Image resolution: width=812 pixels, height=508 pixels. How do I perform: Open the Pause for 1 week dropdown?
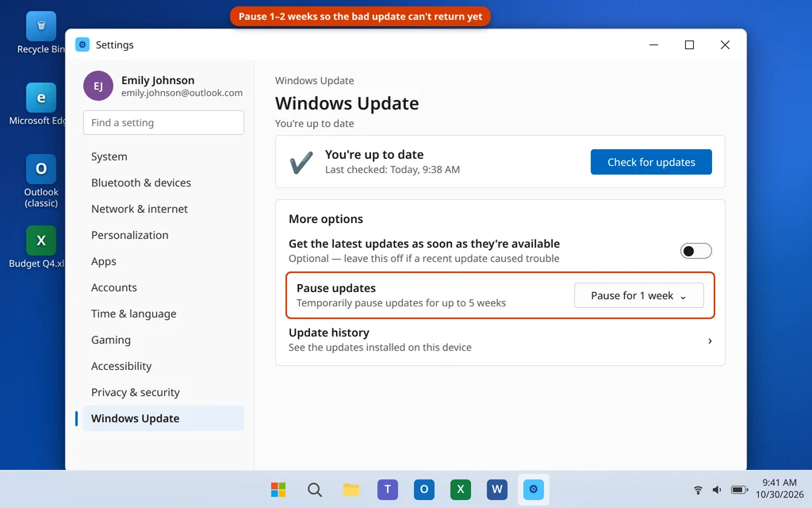tap(638, 295)
